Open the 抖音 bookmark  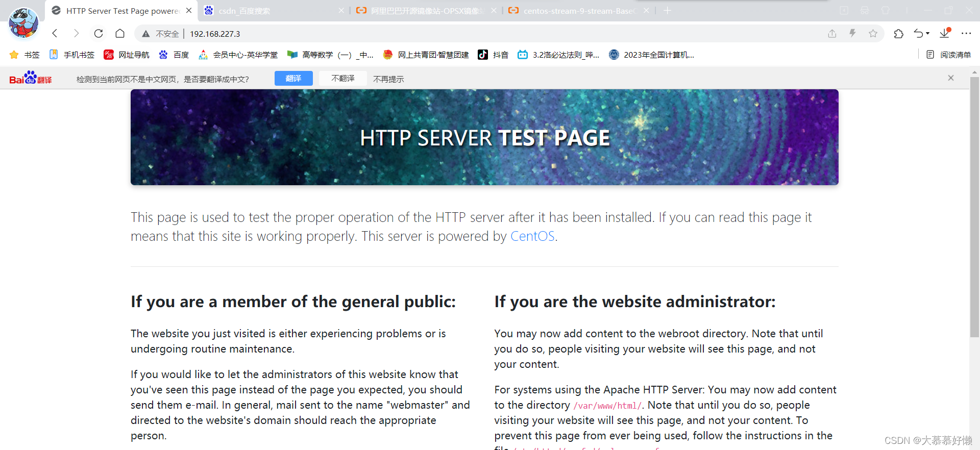pos(493,55)
